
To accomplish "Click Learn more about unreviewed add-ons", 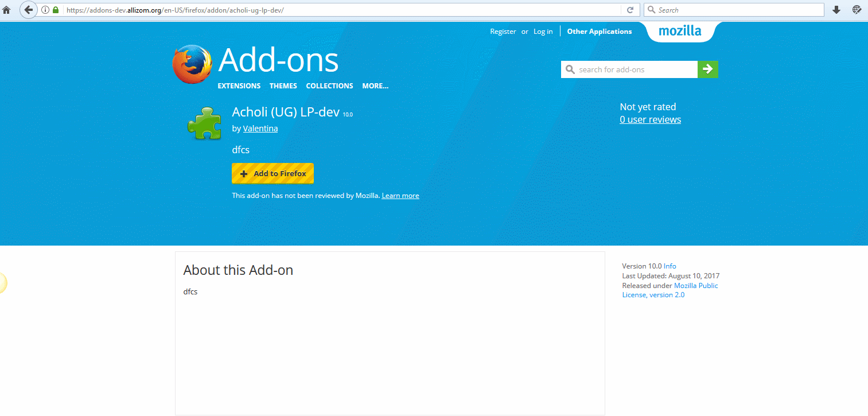I will (x=400, y=195).
